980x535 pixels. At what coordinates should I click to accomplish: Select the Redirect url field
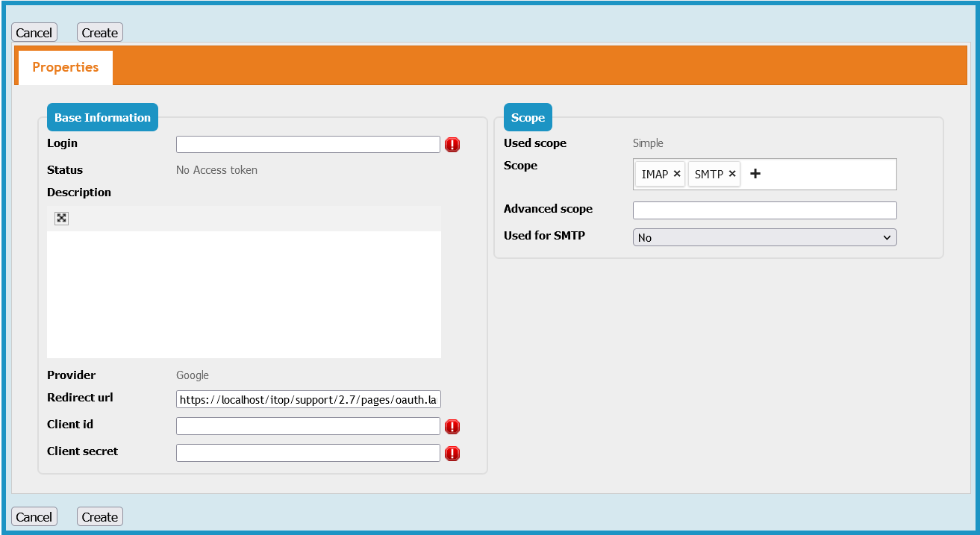(308, 400)
